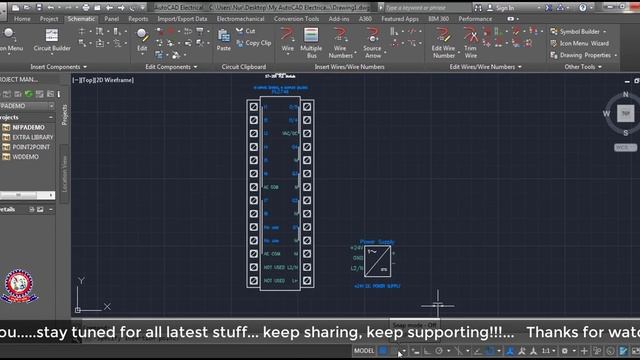Click the Icon Menu button
The width and height of the screenshot is (640, 360).
(11, 40)
